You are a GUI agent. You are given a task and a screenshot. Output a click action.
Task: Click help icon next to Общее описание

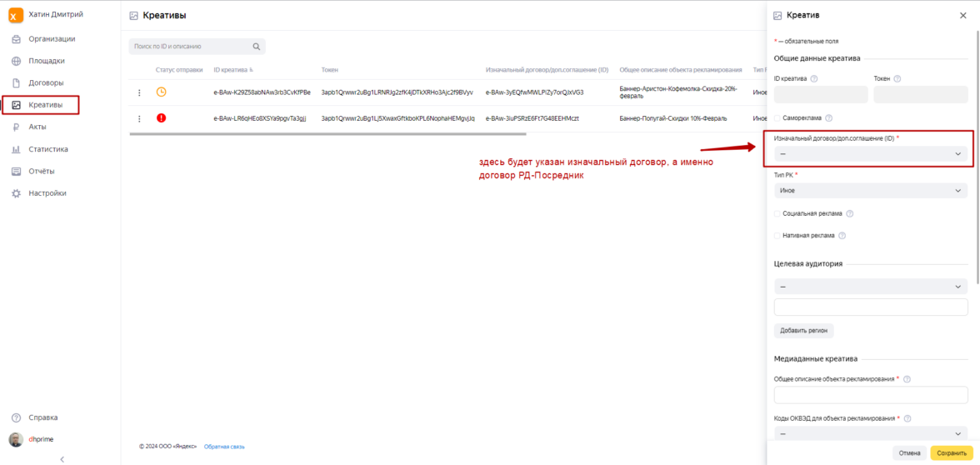pyautogui.click(x=907, y=378)
